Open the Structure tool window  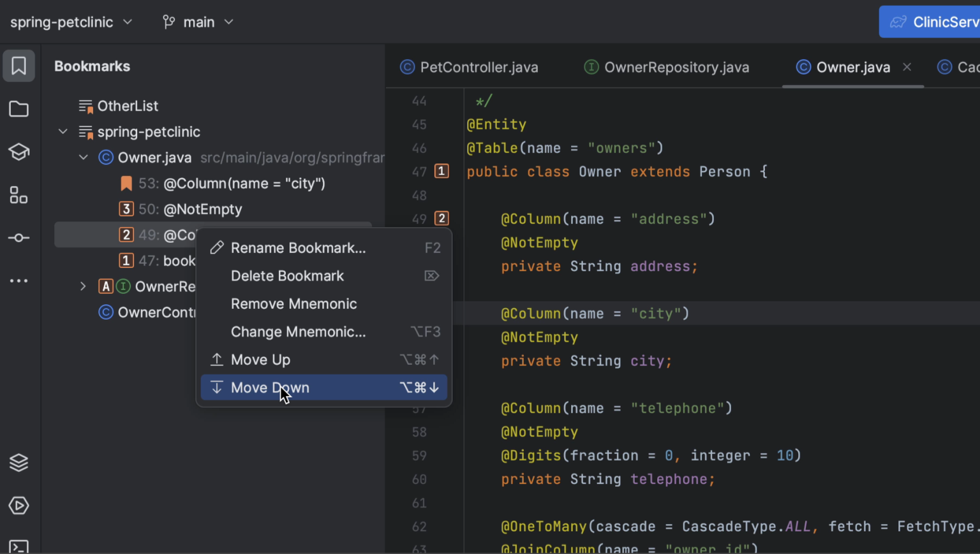pos(19,195)
